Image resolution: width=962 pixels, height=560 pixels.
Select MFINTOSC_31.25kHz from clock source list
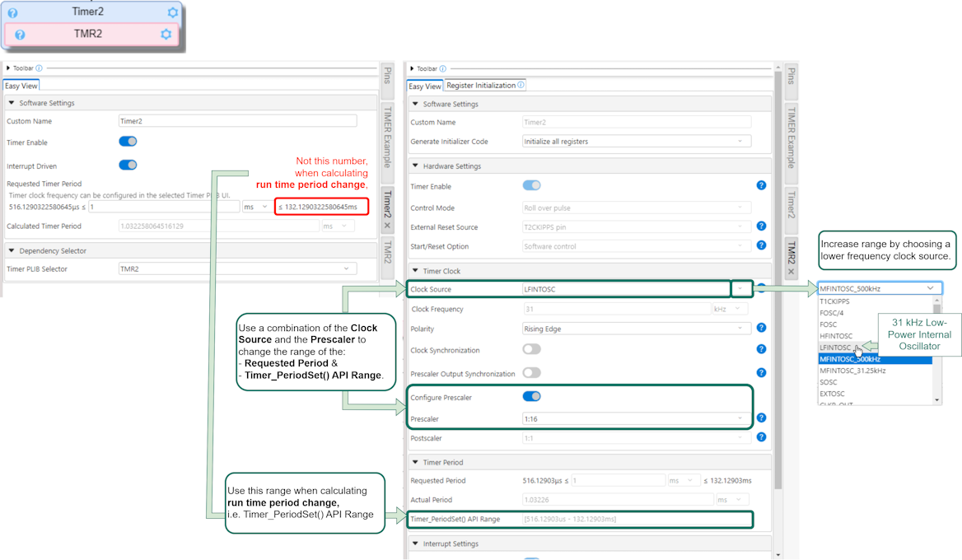[x=852, y=371]
